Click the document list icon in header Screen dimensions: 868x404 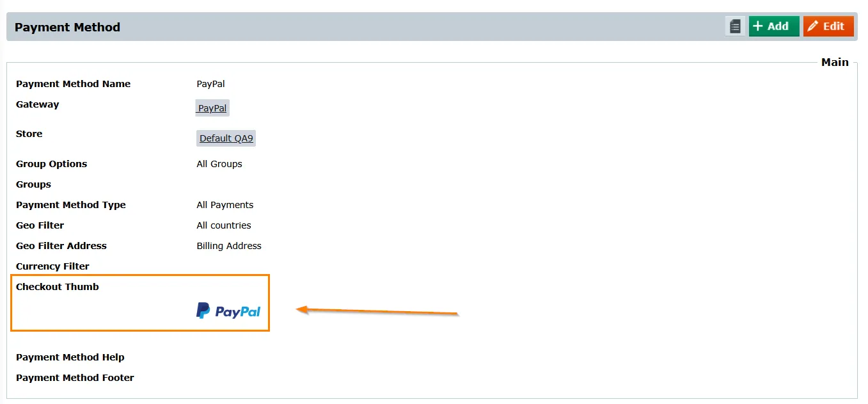[736, 26]
